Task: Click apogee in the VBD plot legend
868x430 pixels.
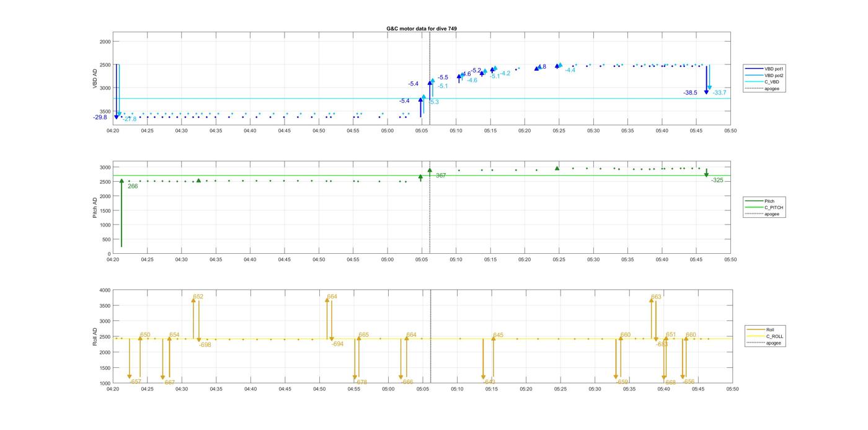Action: [x=763, y=89]
